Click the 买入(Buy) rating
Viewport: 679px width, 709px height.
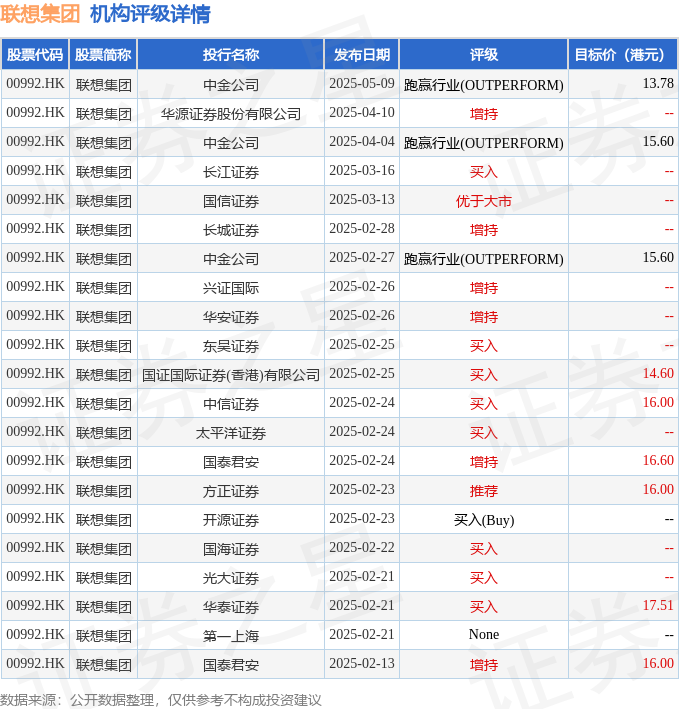484,520
